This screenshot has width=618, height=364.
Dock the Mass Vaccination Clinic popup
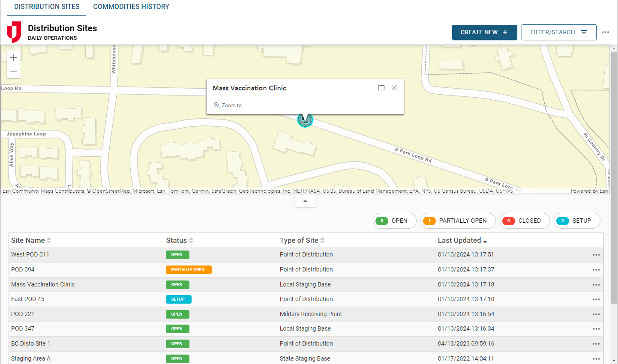click(381, 87)
